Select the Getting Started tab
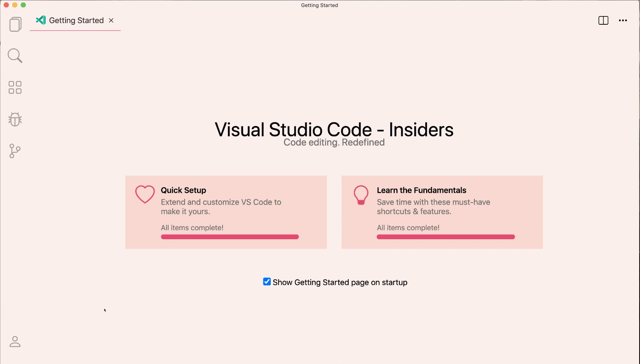Viewport: 640px width, 364px height. pyautogui.click(x=75, y=21)
